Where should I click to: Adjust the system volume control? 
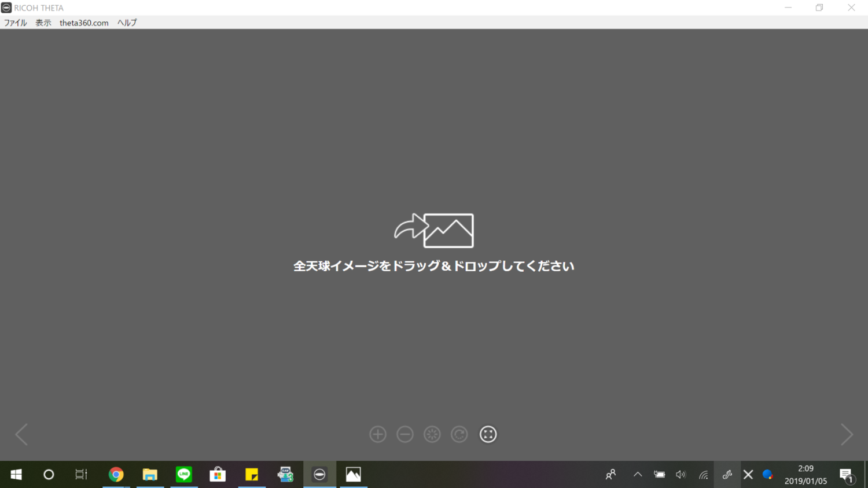(x=681, y=474)
